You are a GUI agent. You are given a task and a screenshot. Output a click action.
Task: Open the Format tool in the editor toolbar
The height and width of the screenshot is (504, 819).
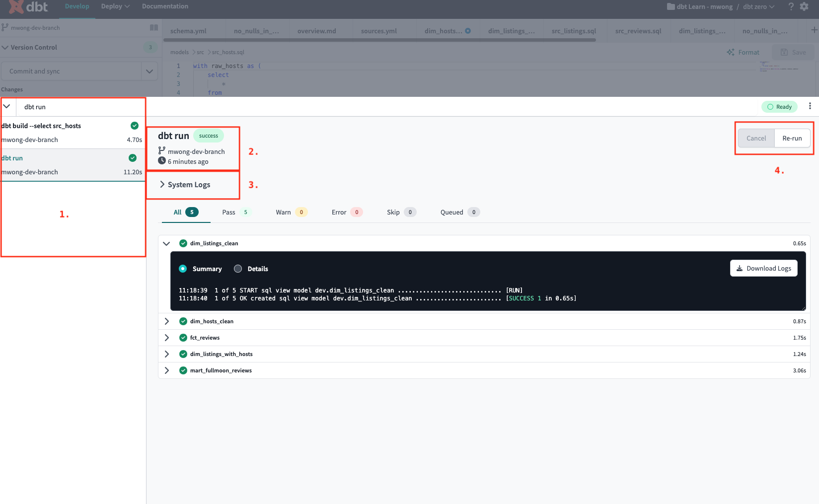[743, 52]
